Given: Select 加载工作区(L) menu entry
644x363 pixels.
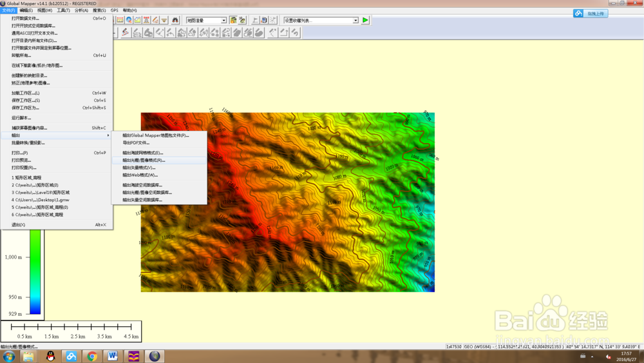Looking at the screenshot, I should click(57, 93).
